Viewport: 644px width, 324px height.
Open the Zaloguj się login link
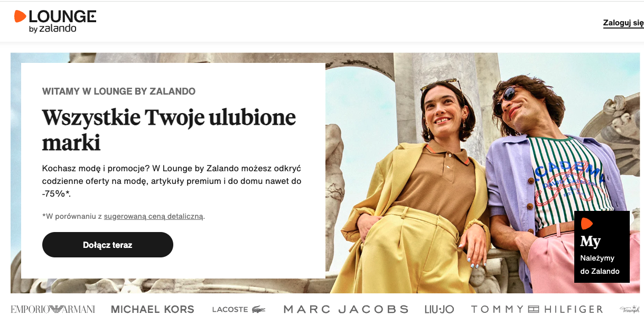(623, 23)
